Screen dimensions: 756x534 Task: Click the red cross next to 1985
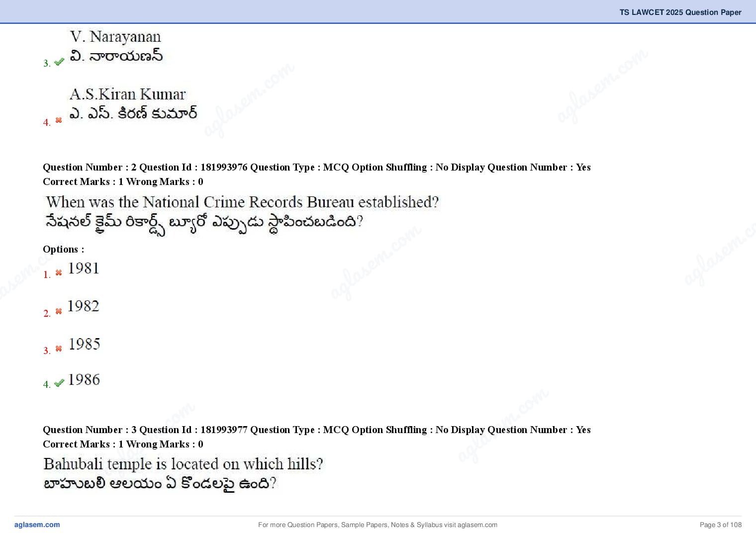tap(59, 349)
